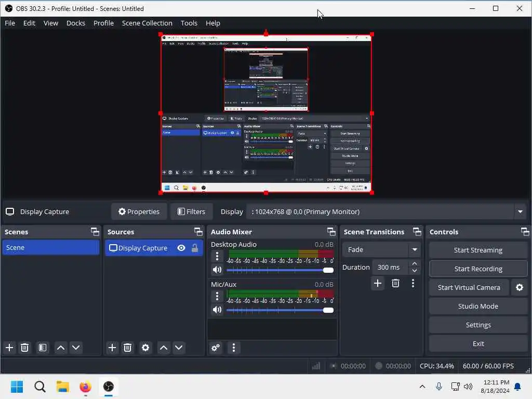
Task: Undock the Audio Mixer panel
Action: pos(331,232)
